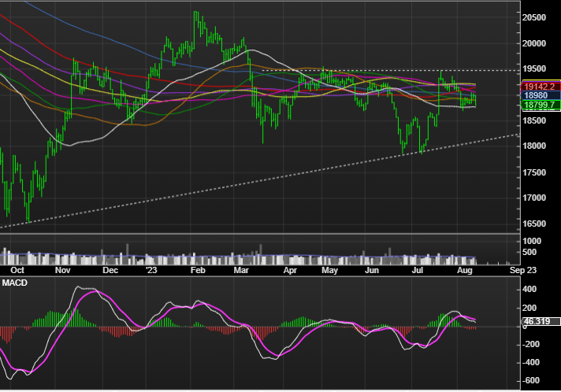Click the -400 MACD axis label
The width and height of the screenshot is (561, 392).
pyautogui.click(x=529, y=362)
